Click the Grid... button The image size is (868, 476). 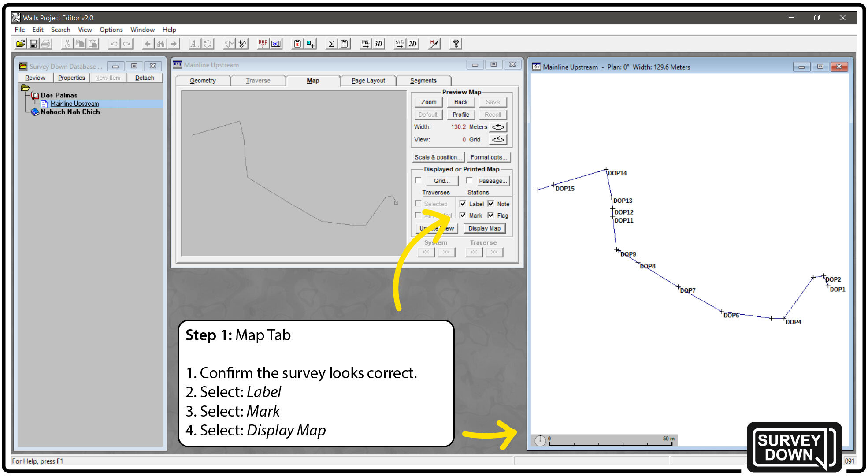(442, 181)
